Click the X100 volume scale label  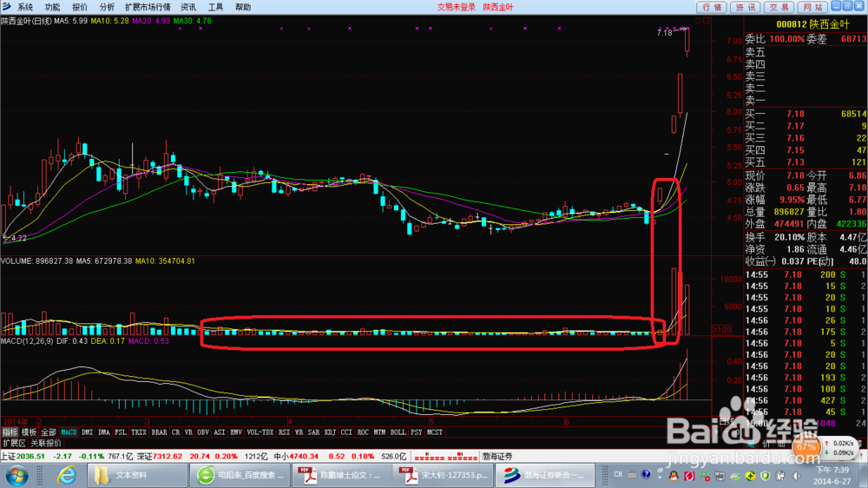pos(721,330)
